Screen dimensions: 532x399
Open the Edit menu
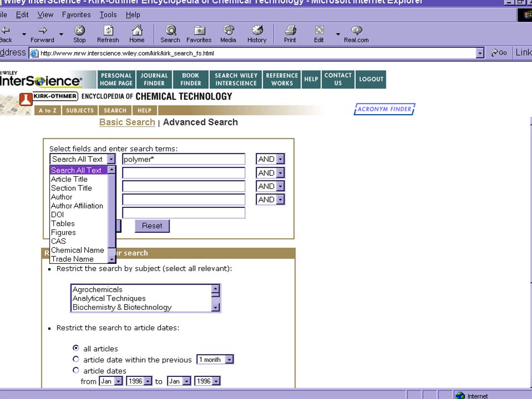(x=22, y=15)
